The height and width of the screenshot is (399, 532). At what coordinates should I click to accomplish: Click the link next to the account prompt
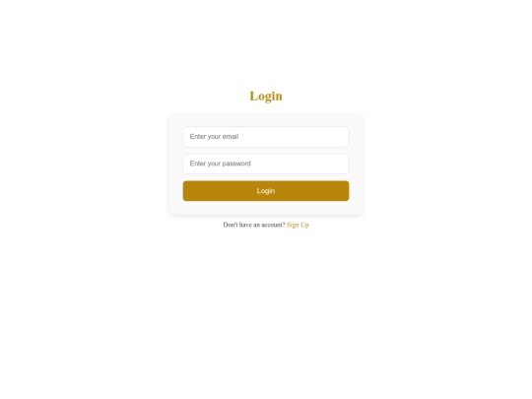tap(298, 225)
